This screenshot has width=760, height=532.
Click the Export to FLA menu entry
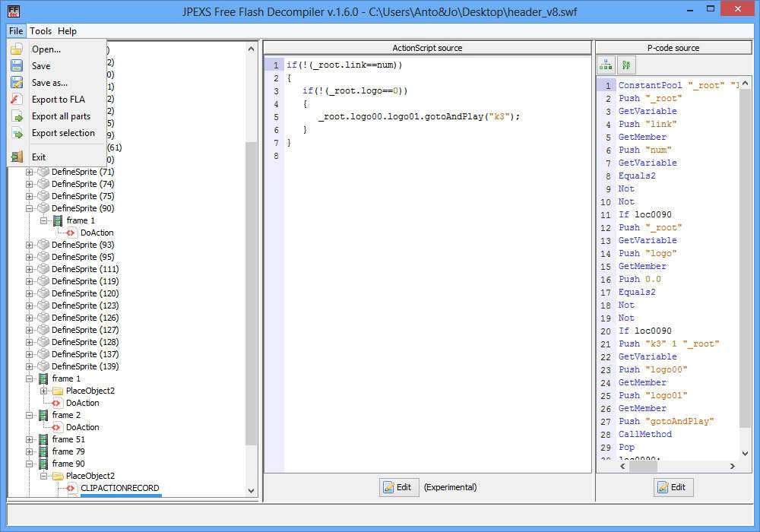point(59,100)
